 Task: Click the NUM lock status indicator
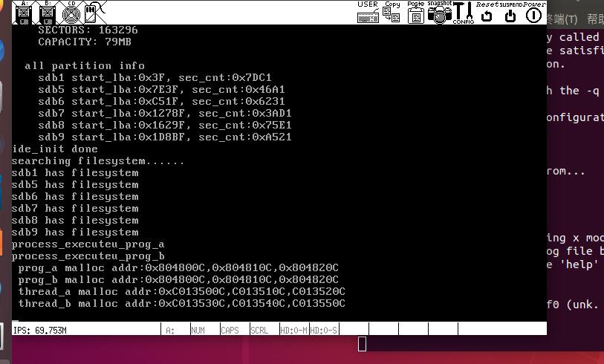198,330
